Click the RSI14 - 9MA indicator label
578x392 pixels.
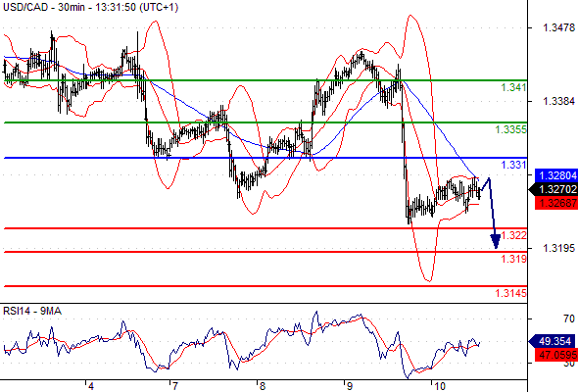32,311
